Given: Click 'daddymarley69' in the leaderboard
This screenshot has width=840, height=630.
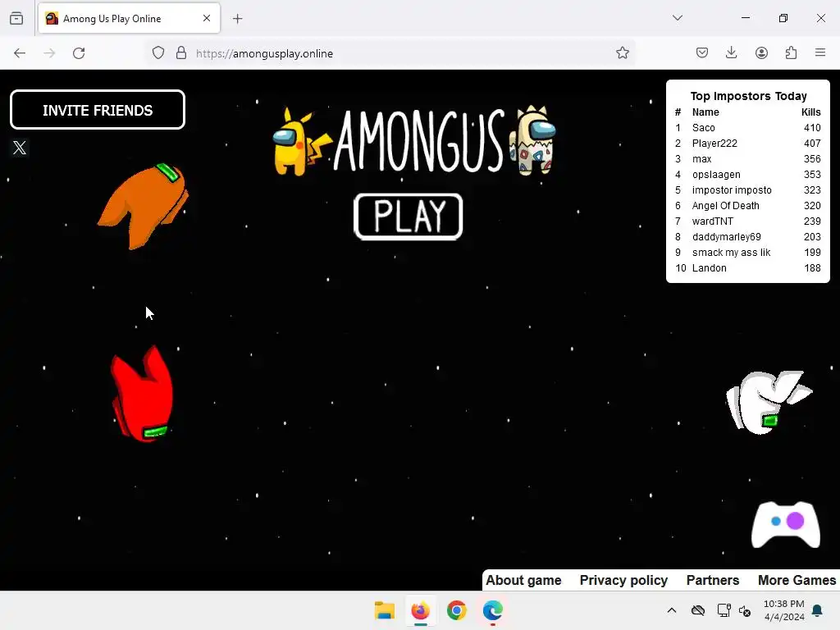Looking at the screenshot, I should pyautogui.click(x=727, y=236).
